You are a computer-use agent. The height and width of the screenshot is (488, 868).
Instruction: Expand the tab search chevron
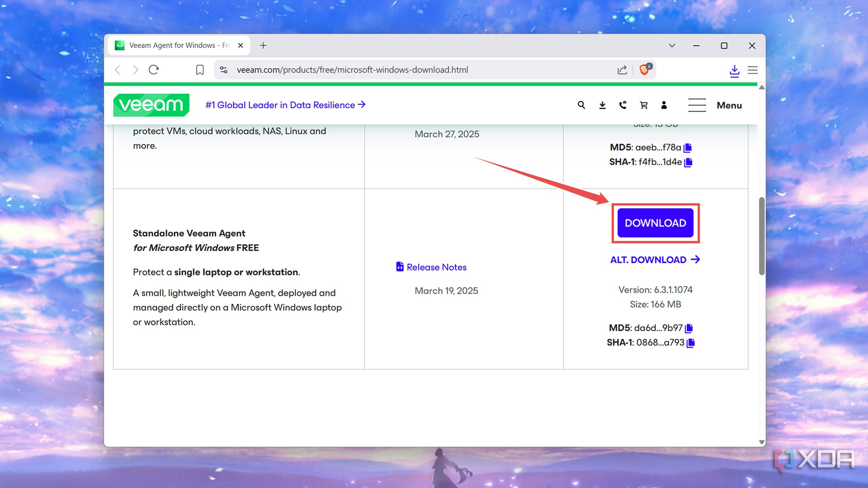[672, 45]
